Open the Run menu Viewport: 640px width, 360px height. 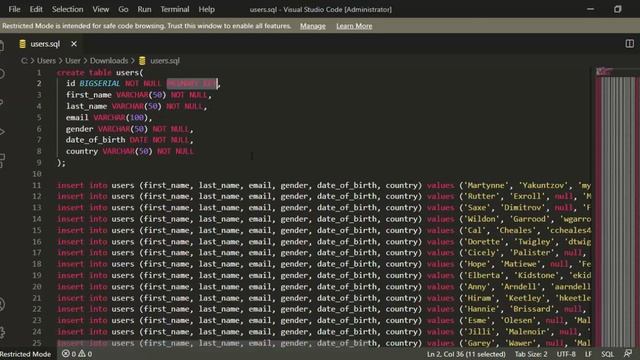pos(144,9)
